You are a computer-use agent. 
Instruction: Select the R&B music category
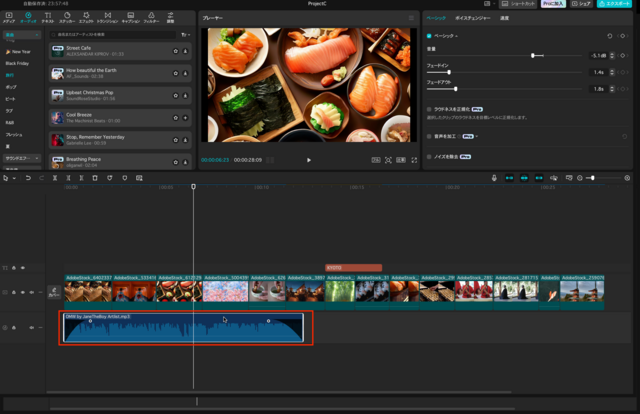point(10,122)
